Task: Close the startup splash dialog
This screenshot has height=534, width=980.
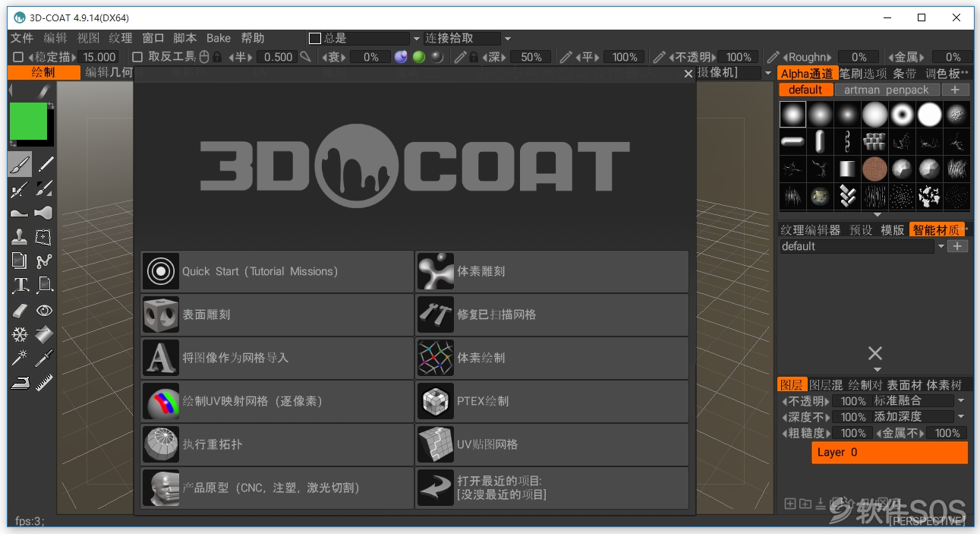Action: coord(689,74)
